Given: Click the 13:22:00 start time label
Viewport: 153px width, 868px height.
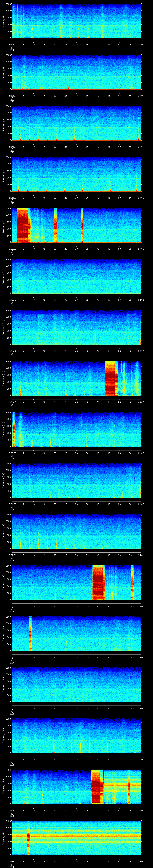Looking at the screenshot, I should pos(12,44).
